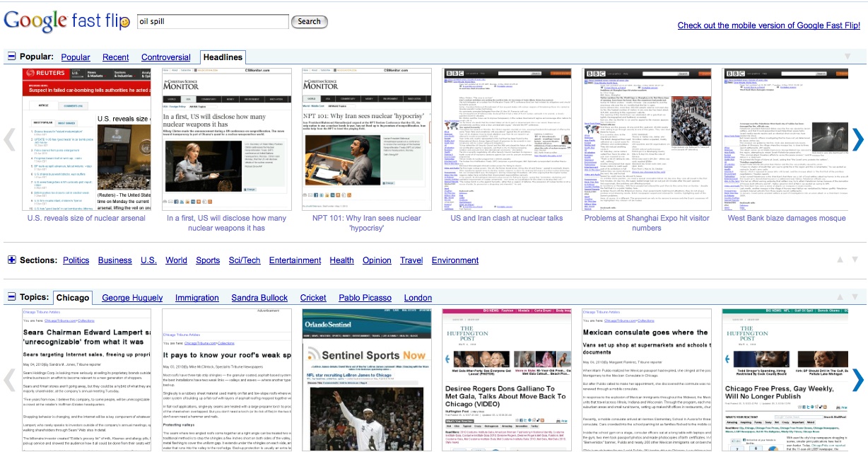This screenshot has height=452, width=868.
Task: Open the U.S. section
Action: (148, 260)
